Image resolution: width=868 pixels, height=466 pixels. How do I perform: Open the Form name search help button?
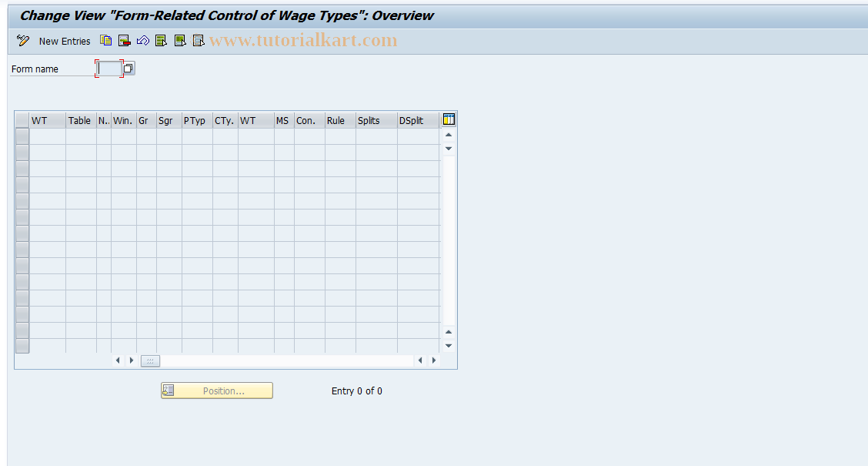click(x=129, y=69)
